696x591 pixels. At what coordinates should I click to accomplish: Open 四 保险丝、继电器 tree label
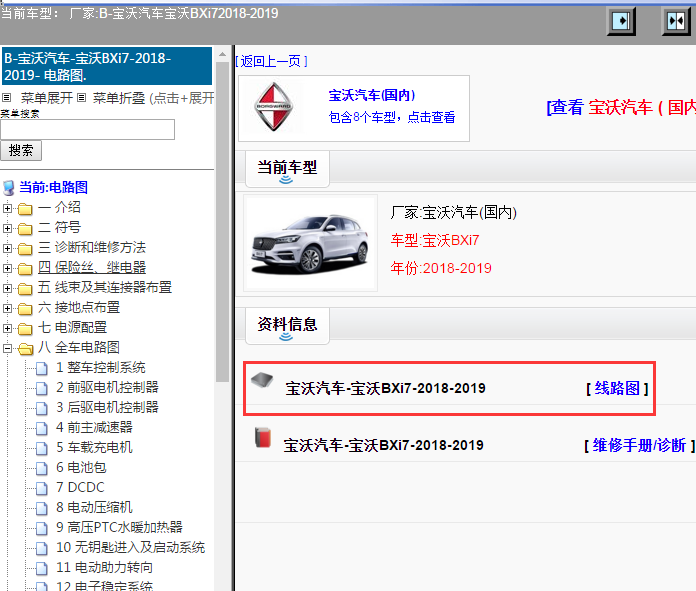click(x=92, y=267)
